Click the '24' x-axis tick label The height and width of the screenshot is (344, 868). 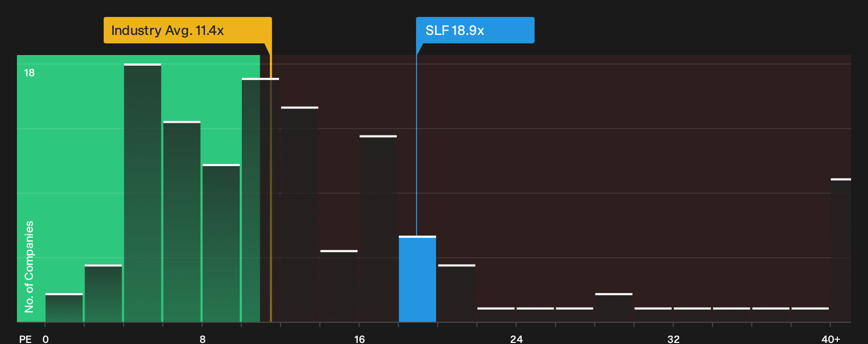pyautogui.click(x=517, y=339)
